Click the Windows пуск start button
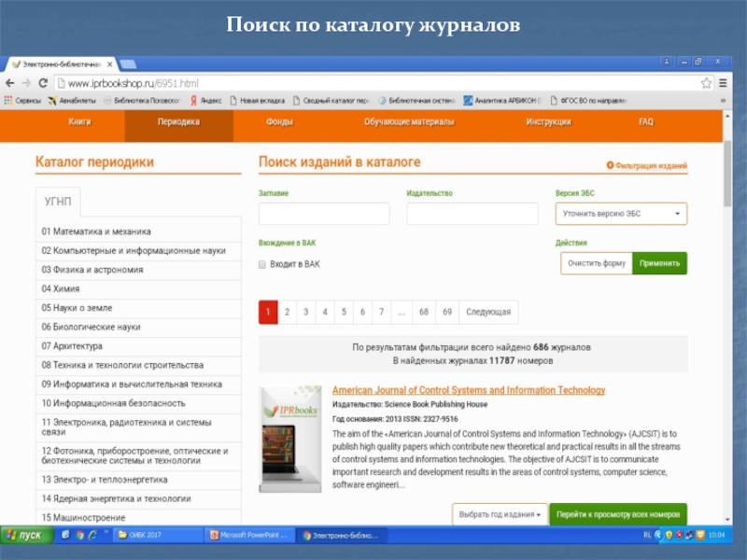The height and width of the screenshot is (560, 747). (x=26, y=535)
